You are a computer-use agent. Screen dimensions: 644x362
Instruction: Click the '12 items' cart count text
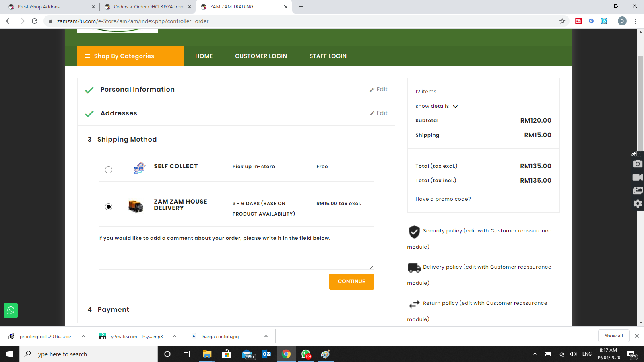point(426,92)
